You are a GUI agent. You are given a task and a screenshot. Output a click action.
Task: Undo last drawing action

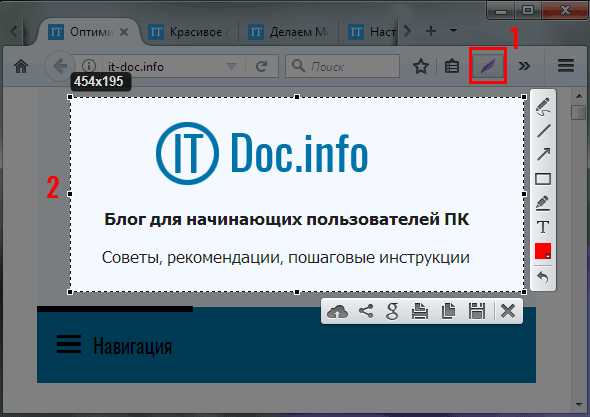click(x=543, y=278)
